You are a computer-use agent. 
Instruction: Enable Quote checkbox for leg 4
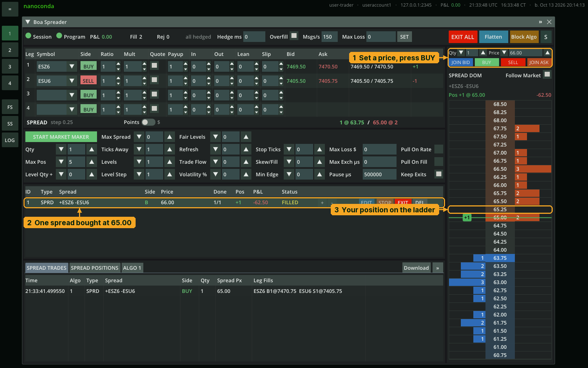pyautogui.click(x=155, y=109)
